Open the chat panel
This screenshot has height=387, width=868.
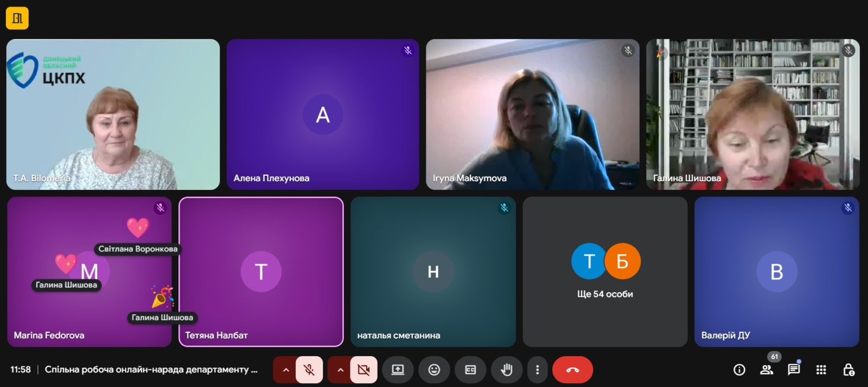pos(794,370)
